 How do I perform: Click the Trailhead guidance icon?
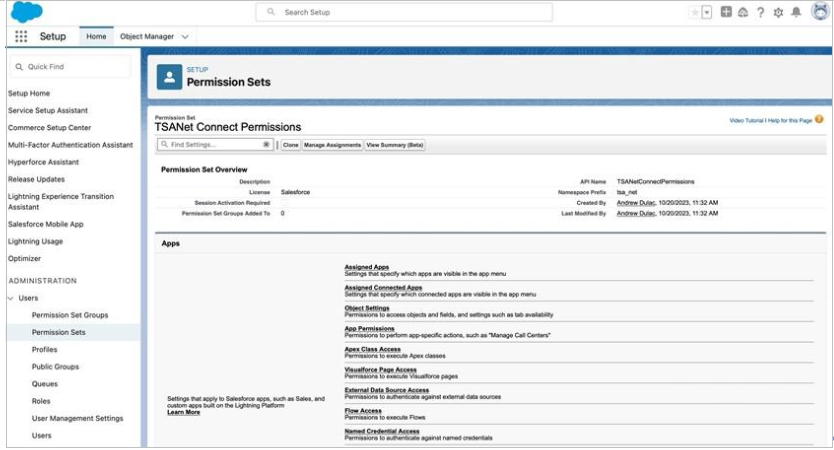click(x=743, y=12)
